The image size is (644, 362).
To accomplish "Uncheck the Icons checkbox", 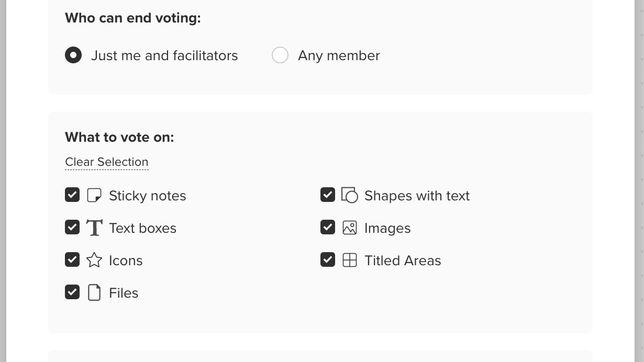I will point(72,259).
